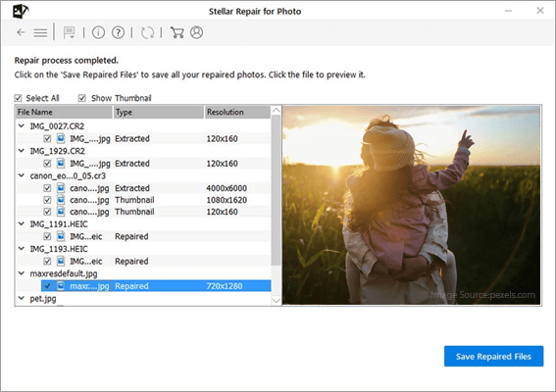Sort by the Resolution column header
556x392 pixels.
point(237,112)
